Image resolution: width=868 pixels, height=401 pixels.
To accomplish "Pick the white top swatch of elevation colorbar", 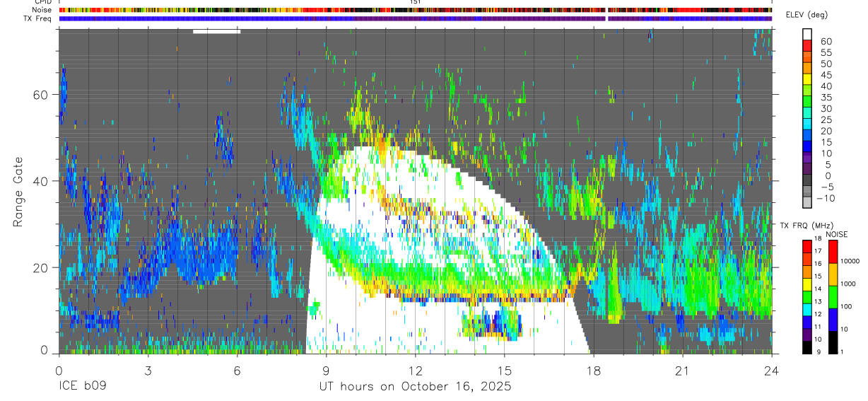I will pos(807,35).
